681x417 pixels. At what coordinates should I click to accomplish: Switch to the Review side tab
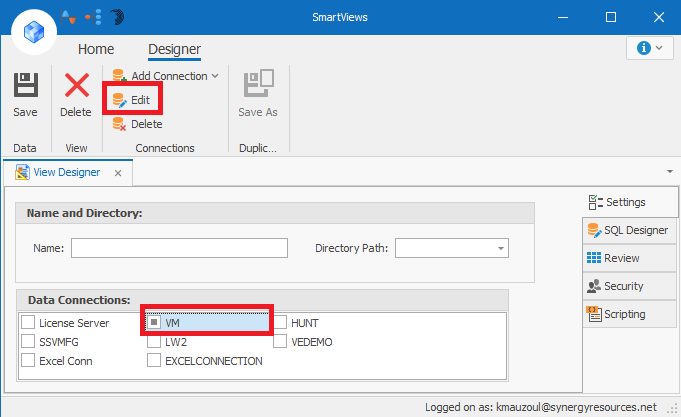pyautogui.click(x=629, y=258)
